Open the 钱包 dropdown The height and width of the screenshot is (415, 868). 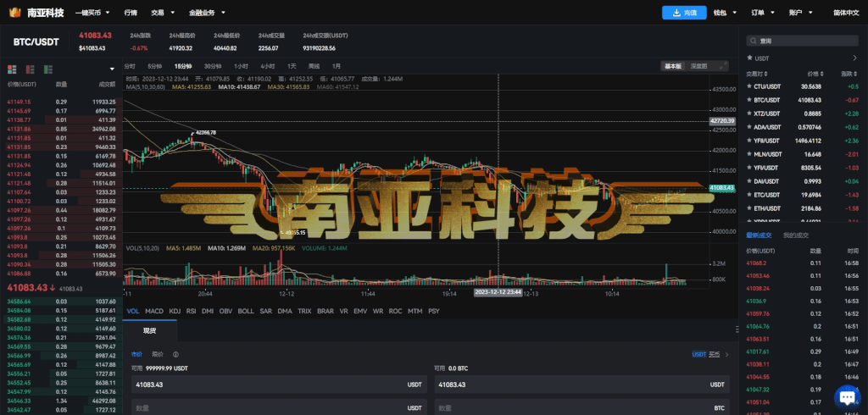tap(726, 12)
